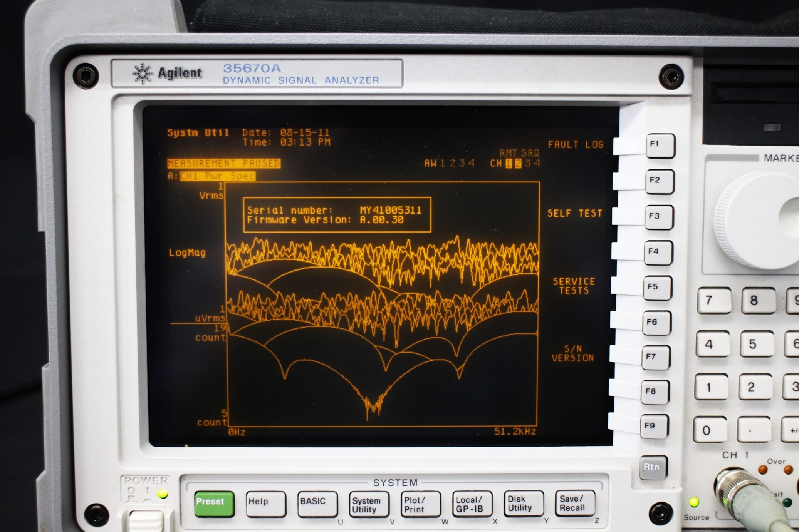Image resolution: width=799 pixels, height=532 pixels.
Task: Click the MEASUREMENT PAUSED status banner
Action: (224, 164)
